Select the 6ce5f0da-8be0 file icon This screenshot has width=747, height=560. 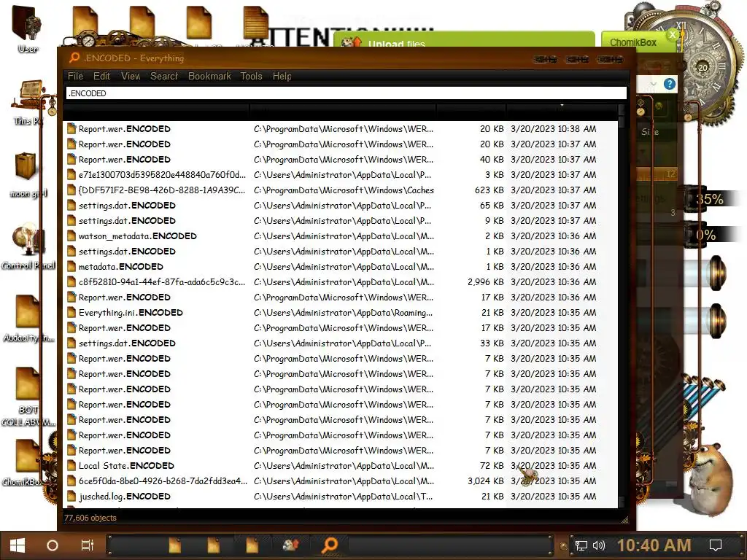tap(71, 481)
